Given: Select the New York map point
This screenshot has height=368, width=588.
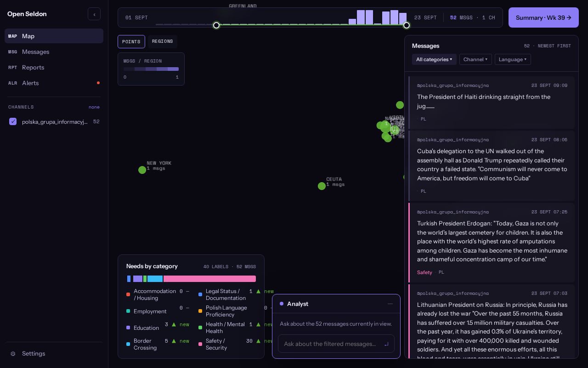Looking at the screenshot, I should pyautogui.click(x=142, y=170).
